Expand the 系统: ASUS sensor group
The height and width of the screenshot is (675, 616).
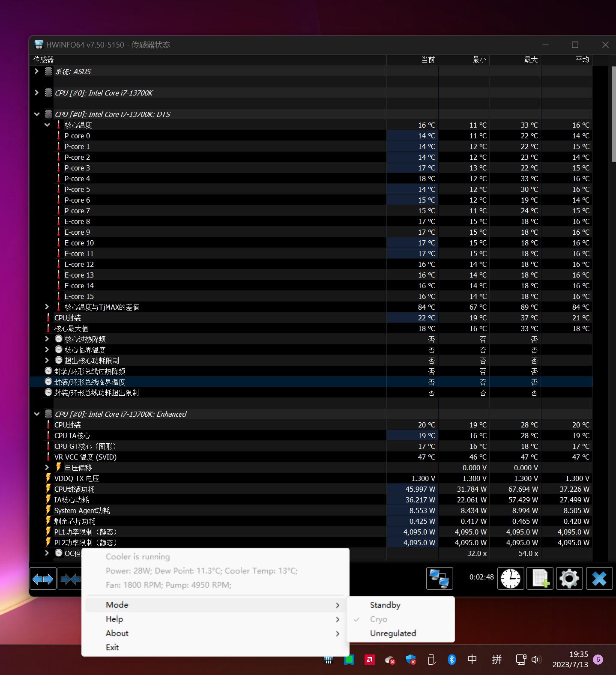[37, 72]
